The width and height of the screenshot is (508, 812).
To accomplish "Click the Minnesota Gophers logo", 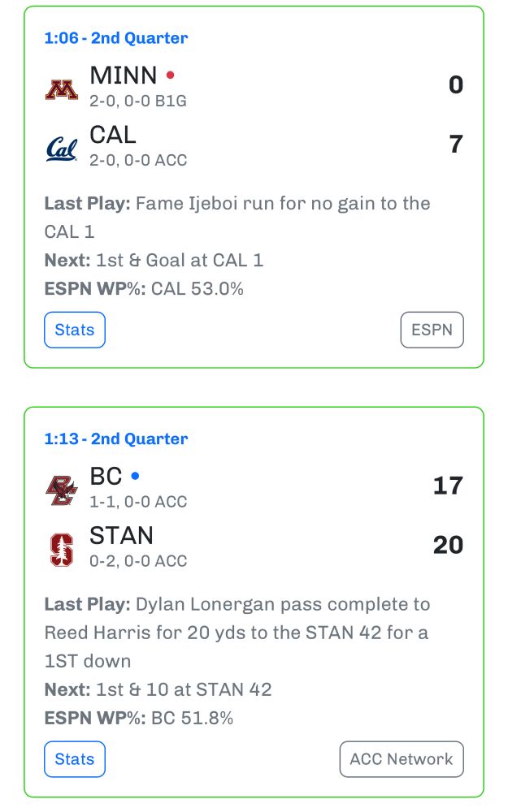I will (x=61, y=89).
